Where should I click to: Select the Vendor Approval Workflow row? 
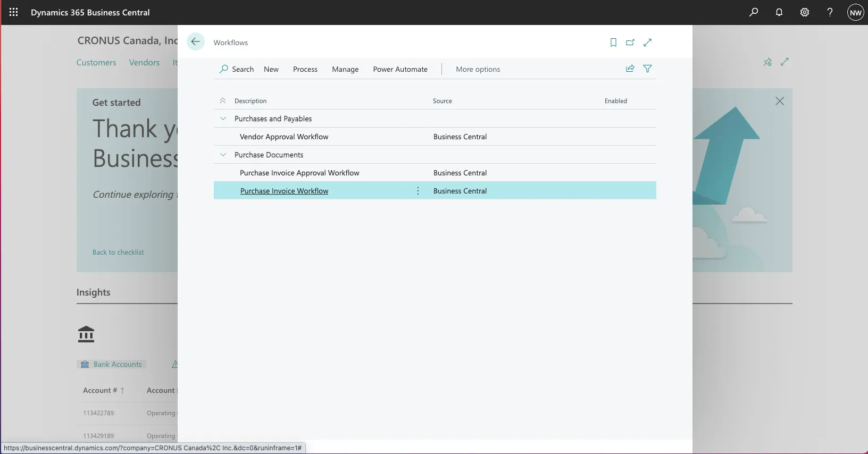(435, 137)
